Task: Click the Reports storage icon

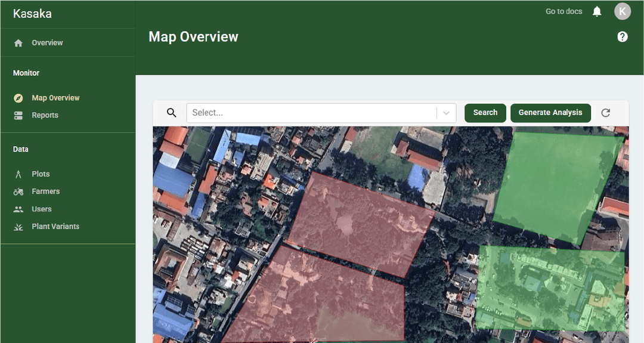Action: pos(18,115)
